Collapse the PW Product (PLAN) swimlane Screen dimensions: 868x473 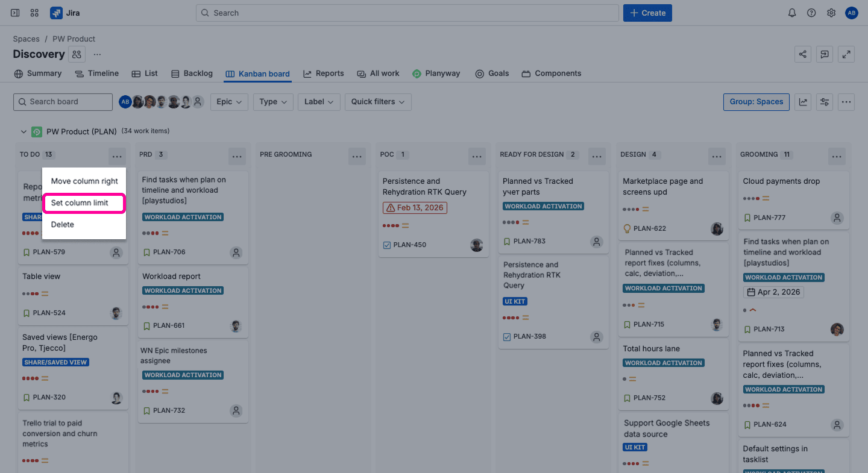point(24,131)
